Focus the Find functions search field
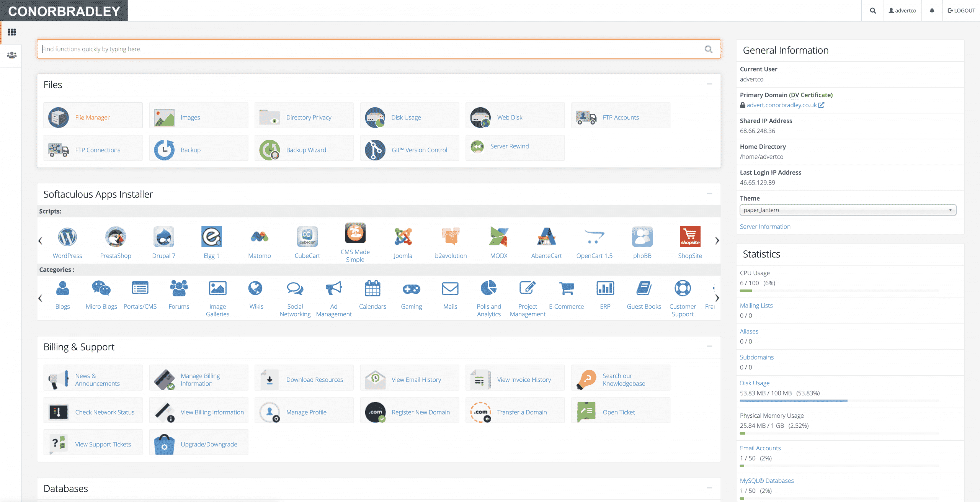 pos(379,49)
